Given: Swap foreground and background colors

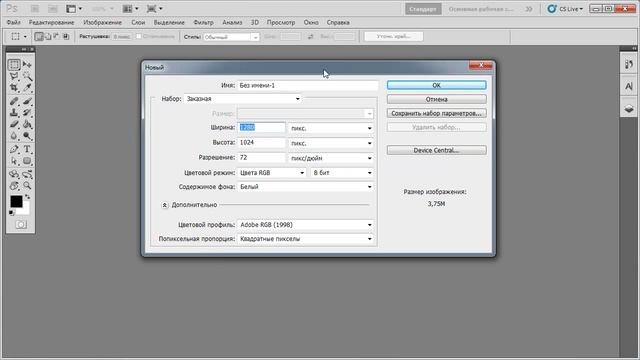Looking at the screenshot, I should pyautogui.click(x=27, y=197).
